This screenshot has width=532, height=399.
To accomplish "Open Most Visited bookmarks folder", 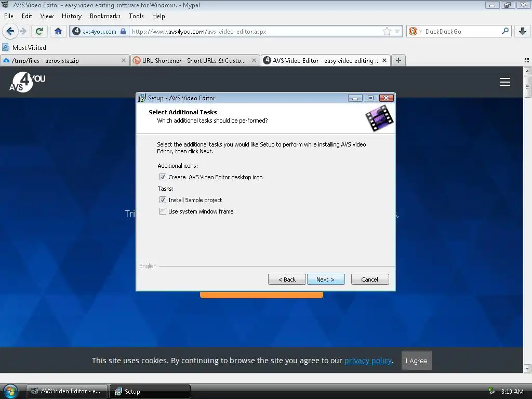I will (x=24, y=47).
